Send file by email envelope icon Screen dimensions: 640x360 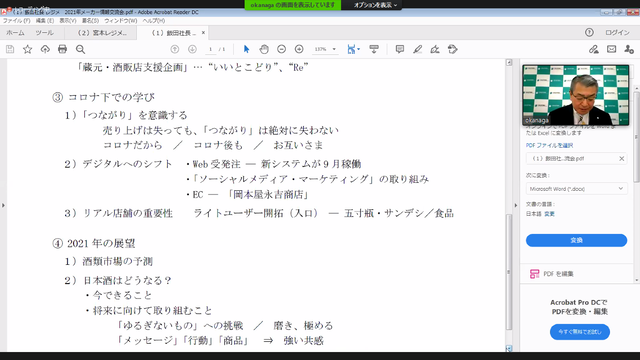pyautogui.click(x=611, y=49)
